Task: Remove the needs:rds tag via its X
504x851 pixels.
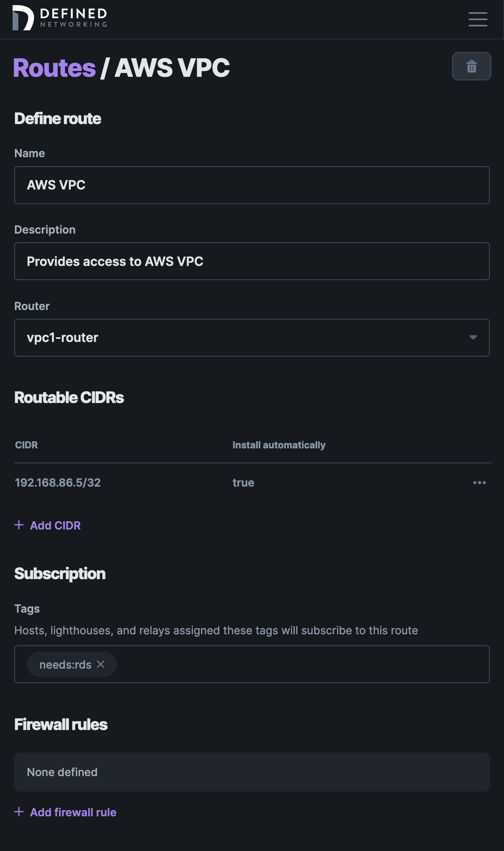Action: click(x=101, y=664)
